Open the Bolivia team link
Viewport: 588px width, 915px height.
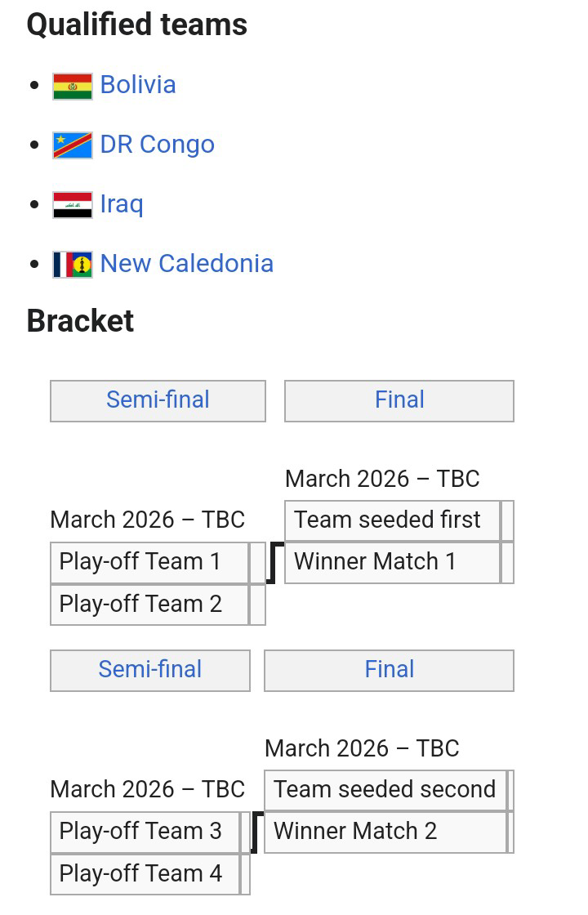click(x=138, y=85)
